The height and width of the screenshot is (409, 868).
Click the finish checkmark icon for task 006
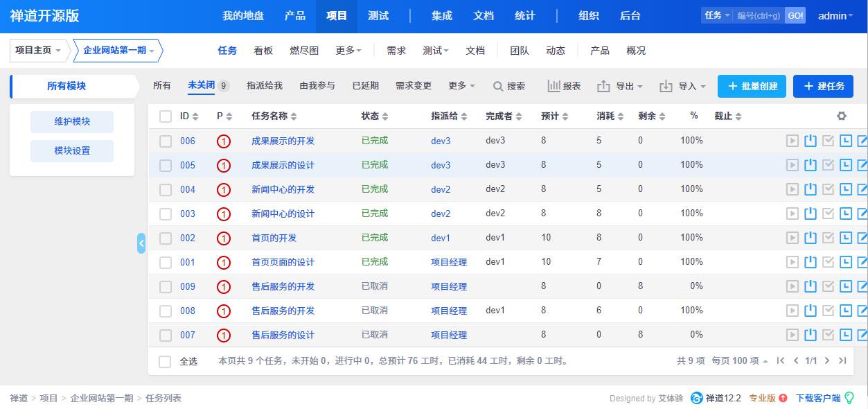tap(828, 141)
